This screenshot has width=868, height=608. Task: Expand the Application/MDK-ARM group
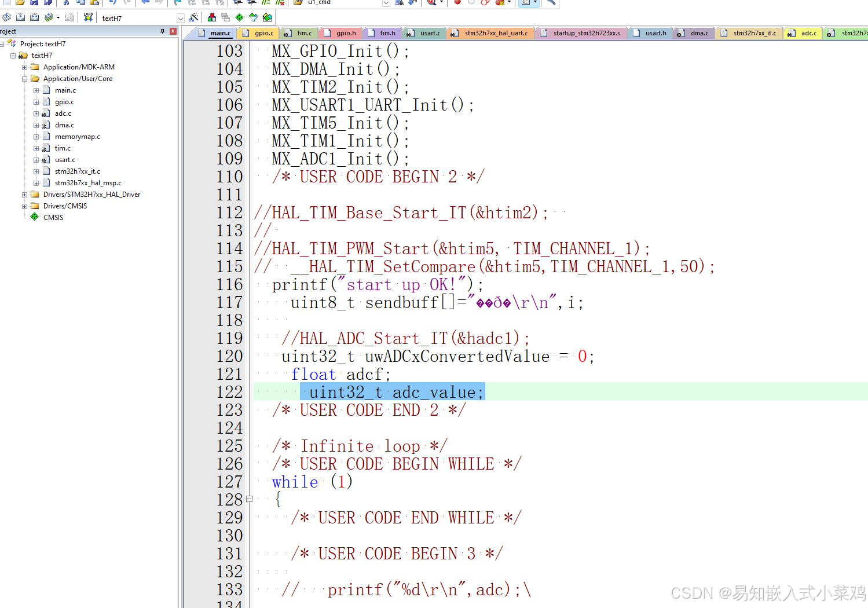coord(24,67)
